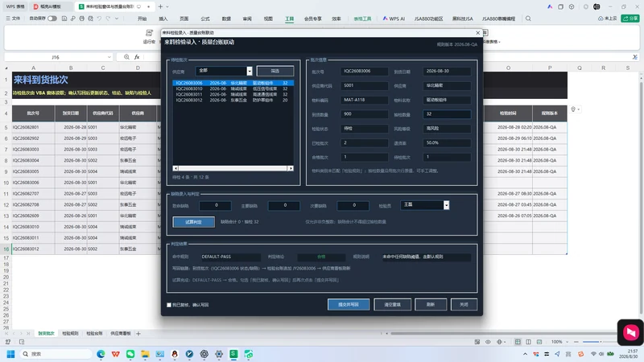Toggle the auto-save switch in WPS toolbar

(52, 19)
